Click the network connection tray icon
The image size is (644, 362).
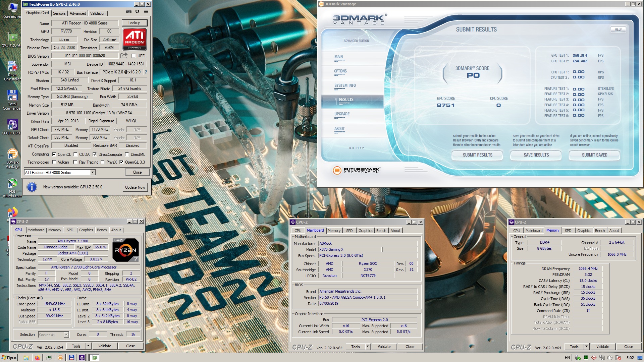point(602,358)
